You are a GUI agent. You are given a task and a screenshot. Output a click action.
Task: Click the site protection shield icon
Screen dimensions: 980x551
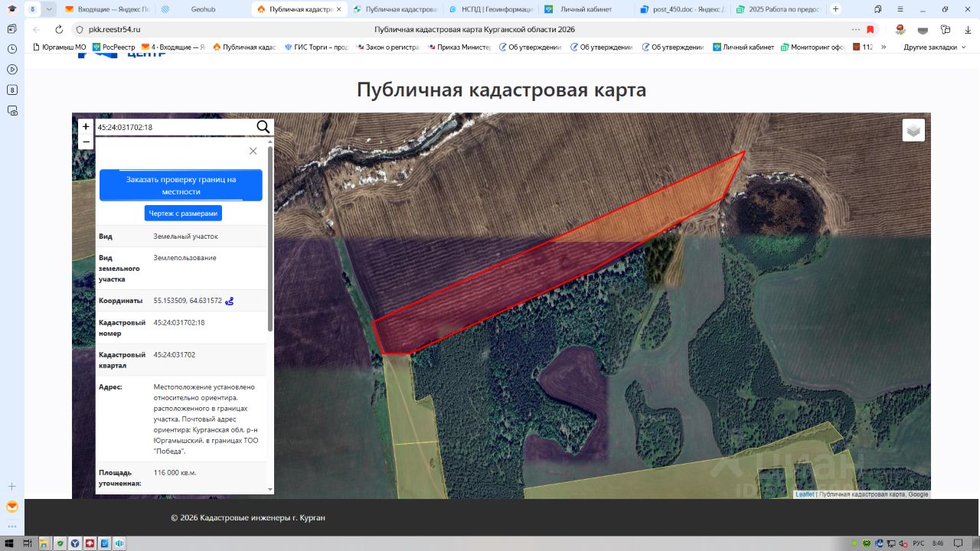click(79, 29)
